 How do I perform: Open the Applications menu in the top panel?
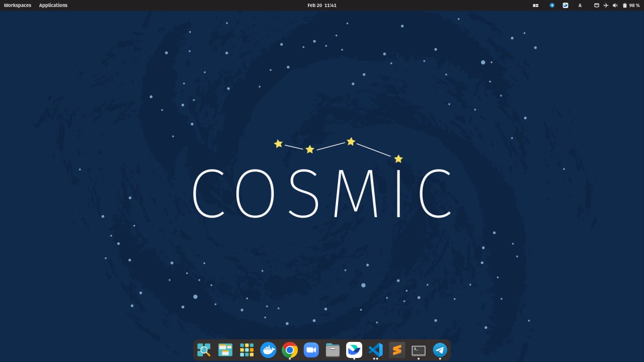click(53, 6)
